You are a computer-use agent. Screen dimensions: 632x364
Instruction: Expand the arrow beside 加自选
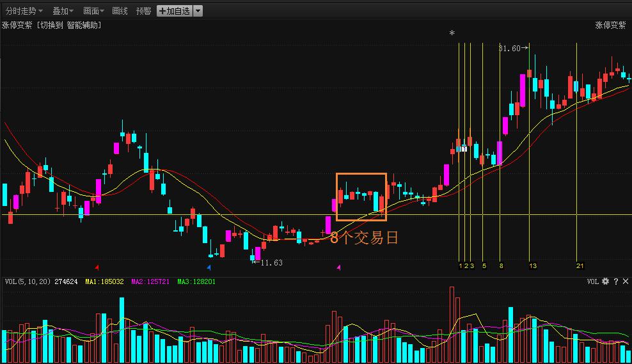[x=198, y=11]
